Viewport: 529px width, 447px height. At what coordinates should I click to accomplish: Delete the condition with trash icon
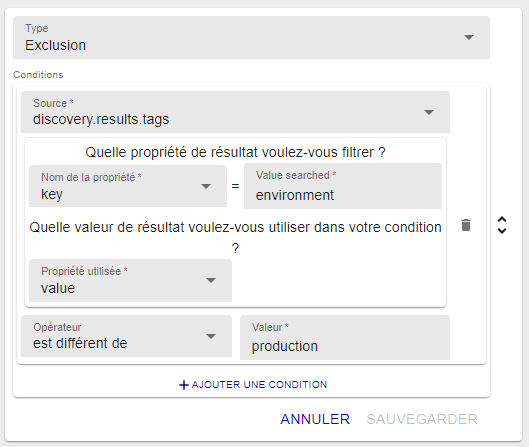[466, 225]
